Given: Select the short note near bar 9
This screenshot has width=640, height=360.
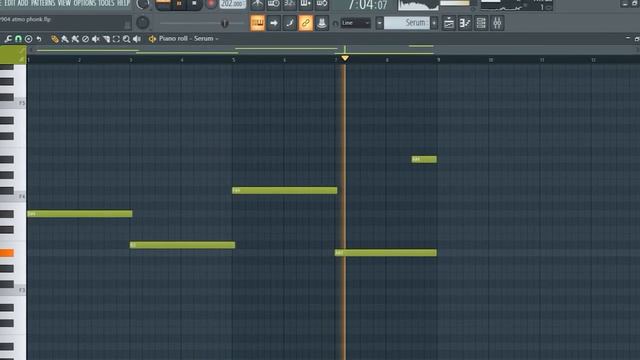Looking at the screenshot, I should pos(424,160).
